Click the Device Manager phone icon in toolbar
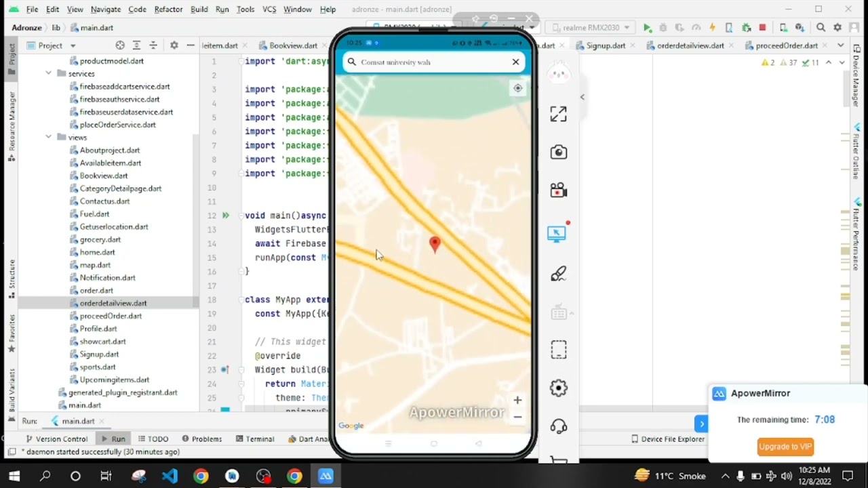The image size is (868, 488). [x=783, y=28]
